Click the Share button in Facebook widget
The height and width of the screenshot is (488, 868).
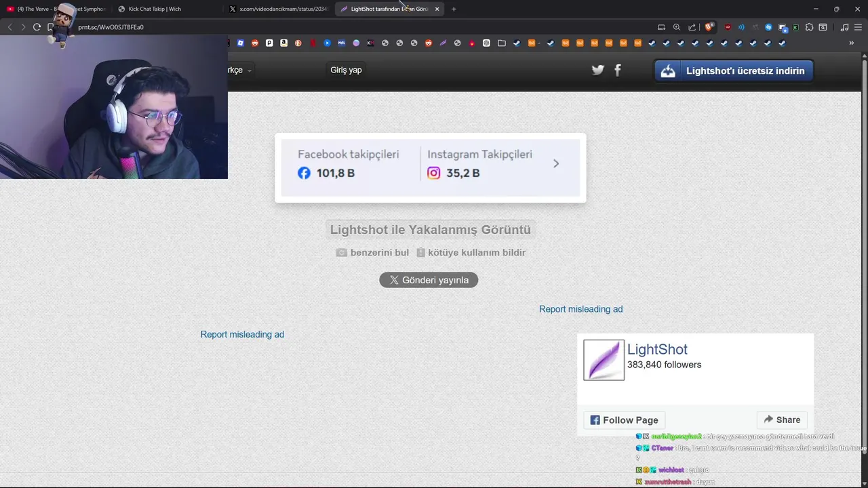pyautogui.click(x=782, y=420)
